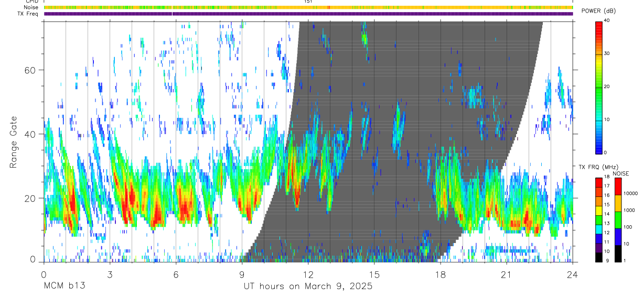Click the NOISE color scale bar
Screen dimensions: 644x297
pyautogui.click(x=618, y=219)
